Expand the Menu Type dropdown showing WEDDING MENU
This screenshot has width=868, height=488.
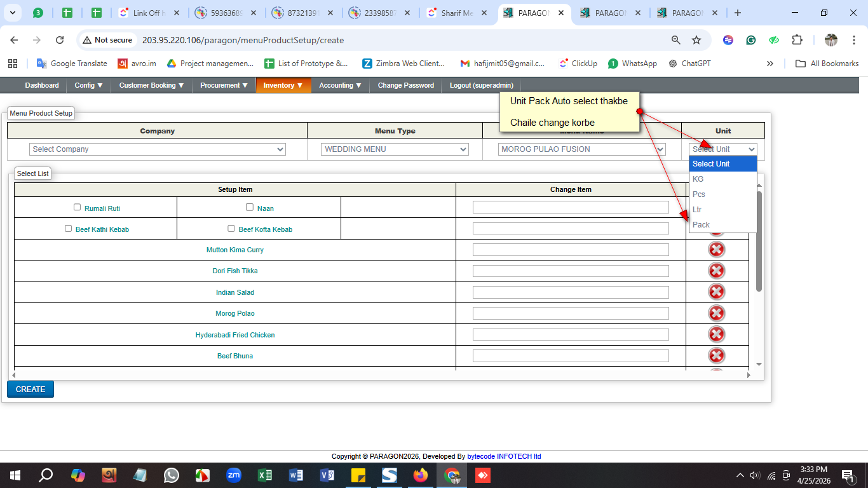coord(395,149)
